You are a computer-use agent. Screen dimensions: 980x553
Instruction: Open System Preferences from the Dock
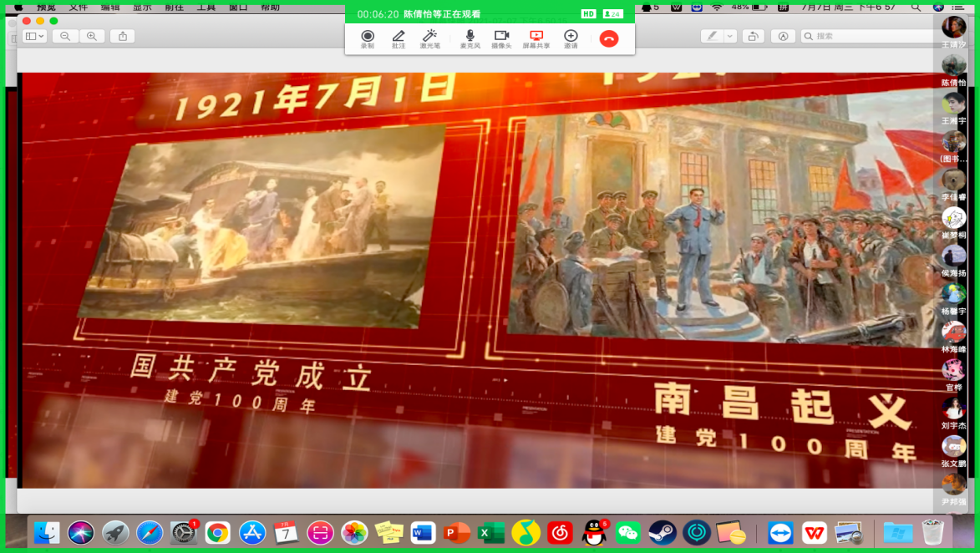[x=184, y=532]
